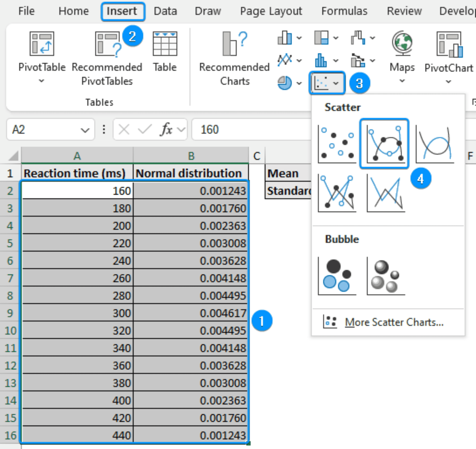Select Scatter with Smooth Lines and Markers
Image resolution: width=476 pixels, height=449 pixels.
(384, 143)
